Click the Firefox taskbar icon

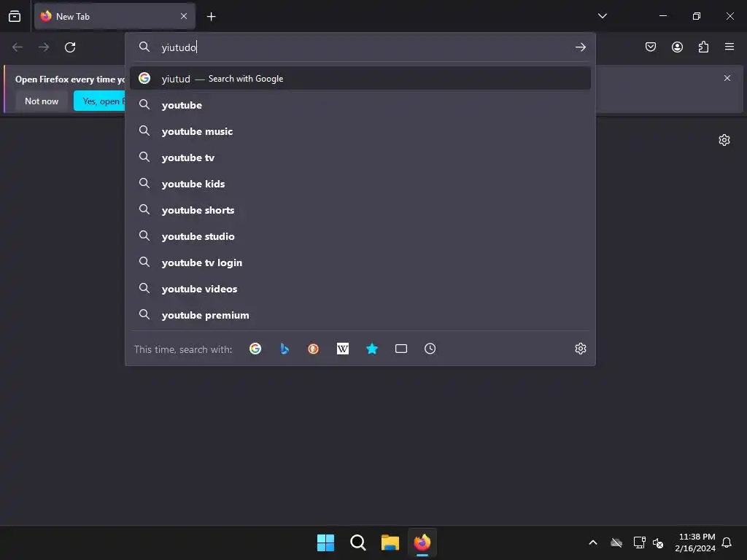[x=422, y=542]
